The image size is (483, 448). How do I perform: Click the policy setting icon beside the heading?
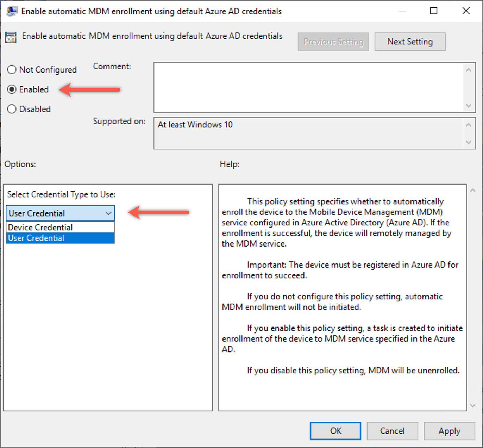coord(11,37)
